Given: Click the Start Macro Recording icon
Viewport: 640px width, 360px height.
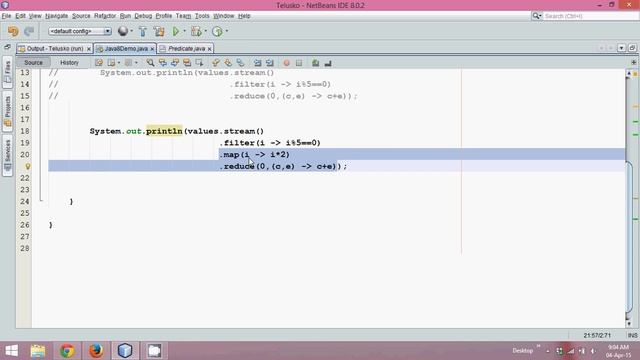Looking at the screenshot, I should pyautogui.click(x=287, y=63).
